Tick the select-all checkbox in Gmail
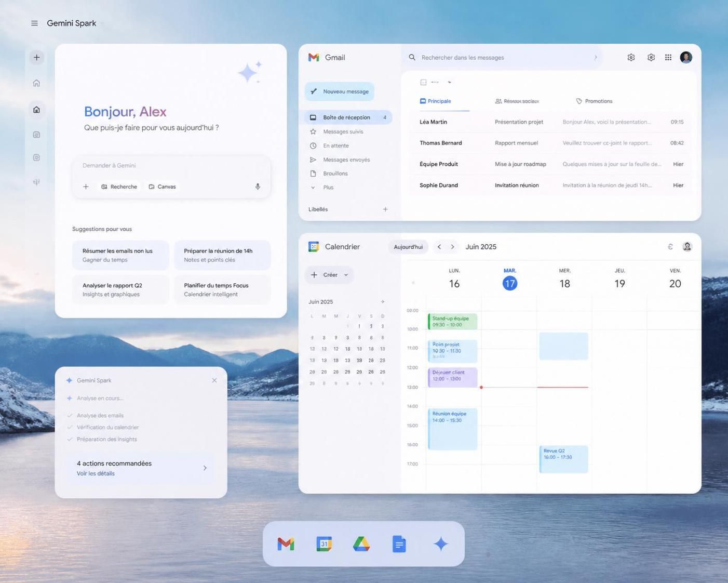This screenshot has width=728, height=583. pos(423,82)
